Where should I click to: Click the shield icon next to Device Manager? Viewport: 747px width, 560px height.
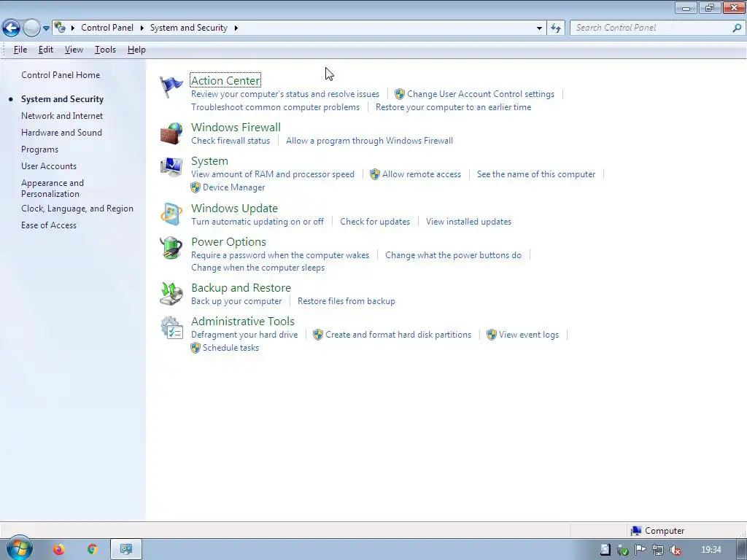[196, 187]
